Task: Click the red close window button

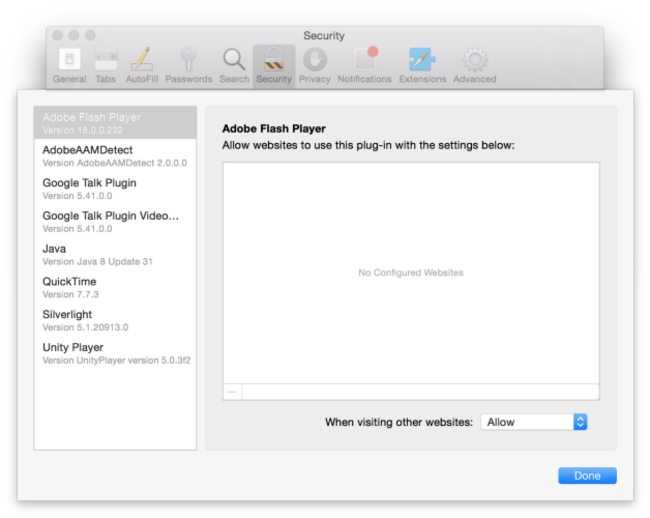Action: pos(58,36)
